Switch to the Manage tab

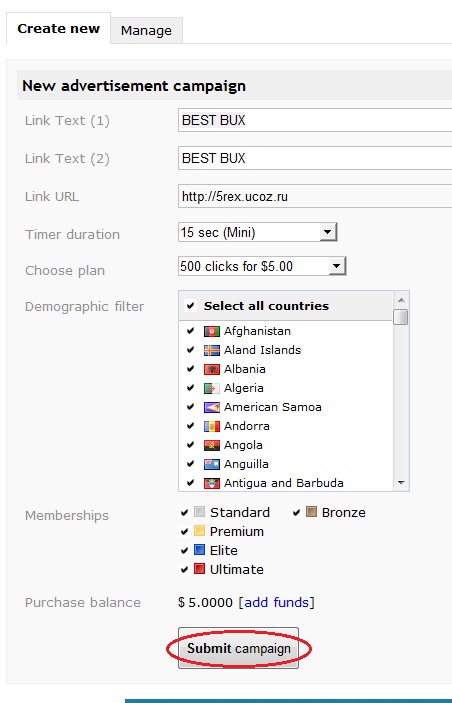click(x=146, y=30)
